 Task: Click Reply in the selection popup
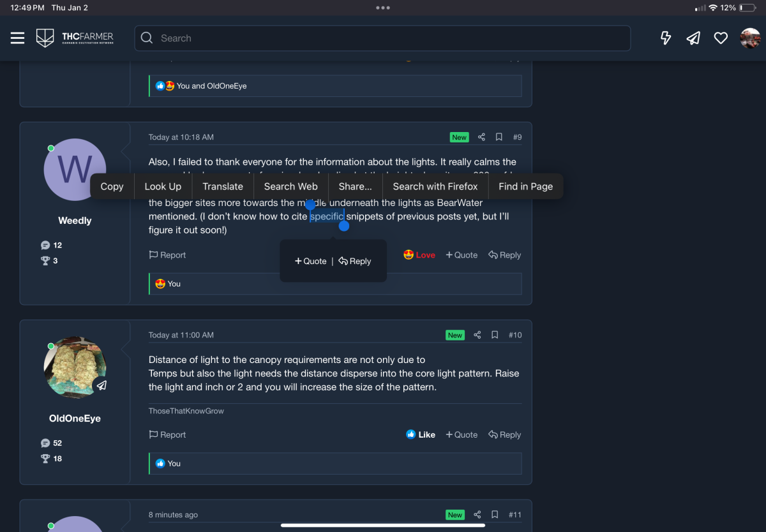(x=355, y=261)
